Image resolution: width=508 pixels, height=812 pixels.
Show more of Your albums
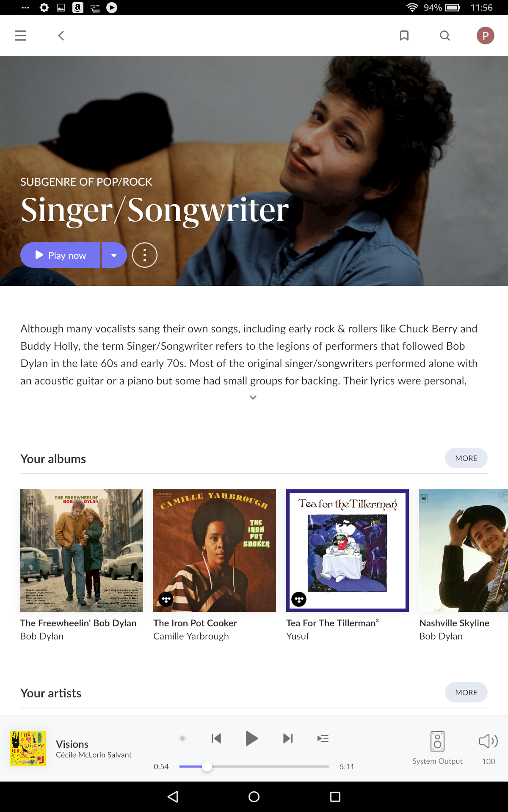pyautogui.click(x=466, y=458)
